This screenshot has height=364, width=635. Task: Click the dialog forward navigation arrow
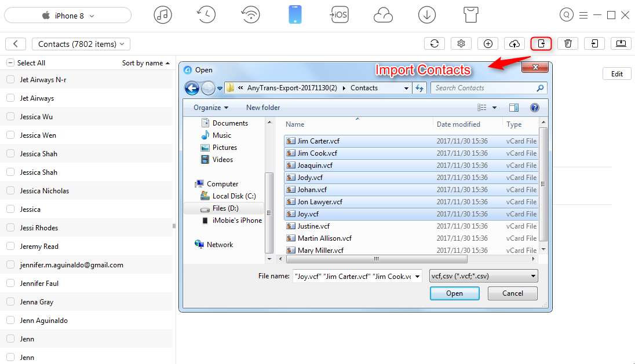[208, 88]
